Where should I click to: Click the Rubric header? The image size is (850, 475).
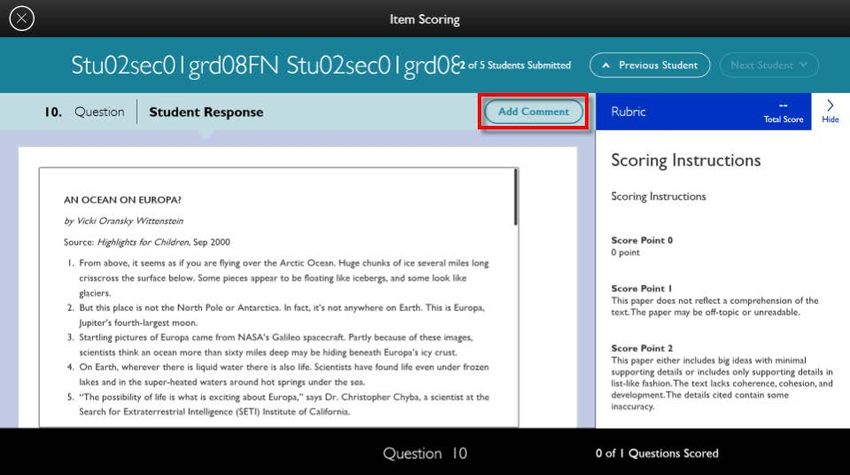tap(628, 111)
